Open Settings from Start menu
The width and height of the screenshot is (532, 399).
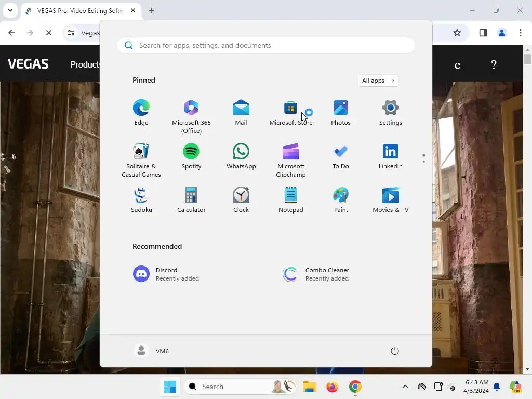391,113
